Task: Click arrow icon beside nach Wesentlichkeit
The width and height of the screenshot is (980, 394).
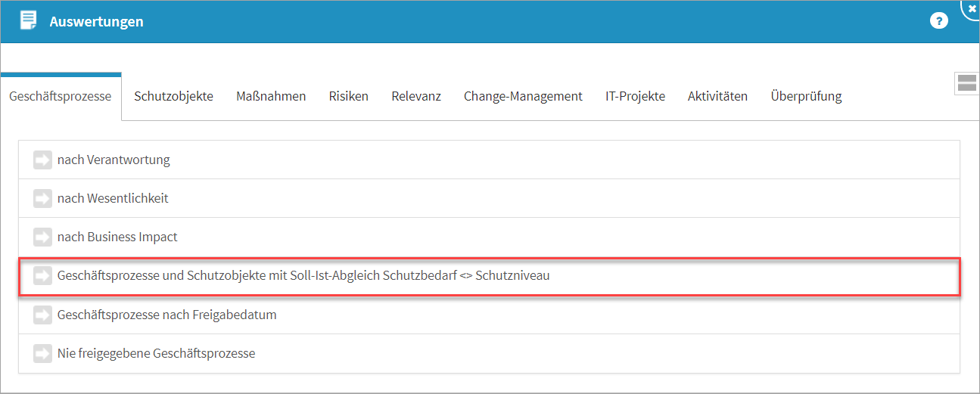Action: click(42, 199)
